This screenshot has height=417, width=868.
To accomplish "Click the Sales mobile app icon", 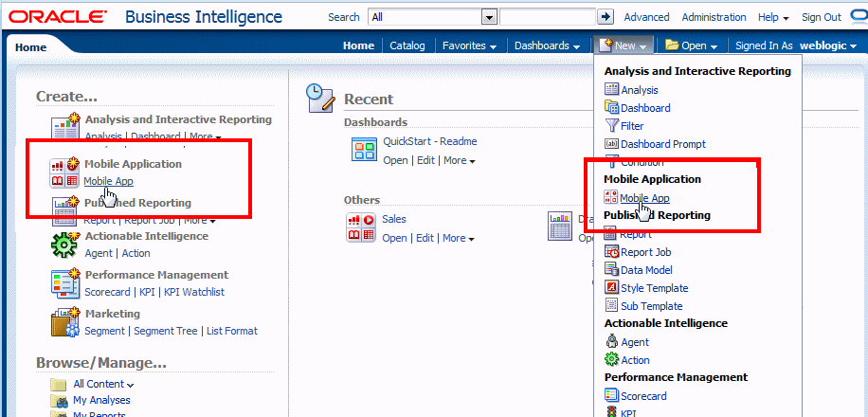I will pyautogui.click(x=361, y=227).
